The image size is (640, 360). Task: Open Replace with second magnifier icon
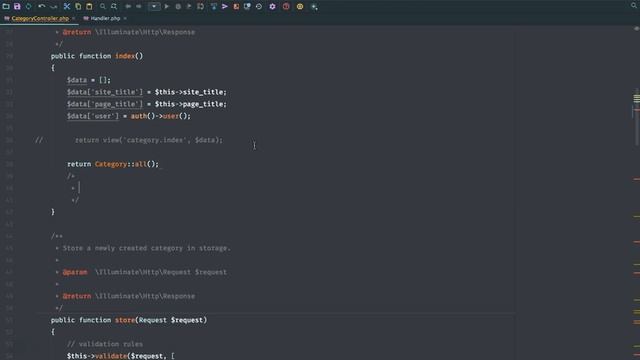pos(114,7)
